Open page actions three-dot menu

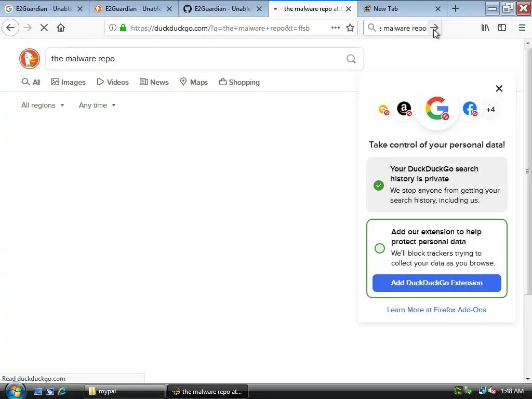[336, 28]
